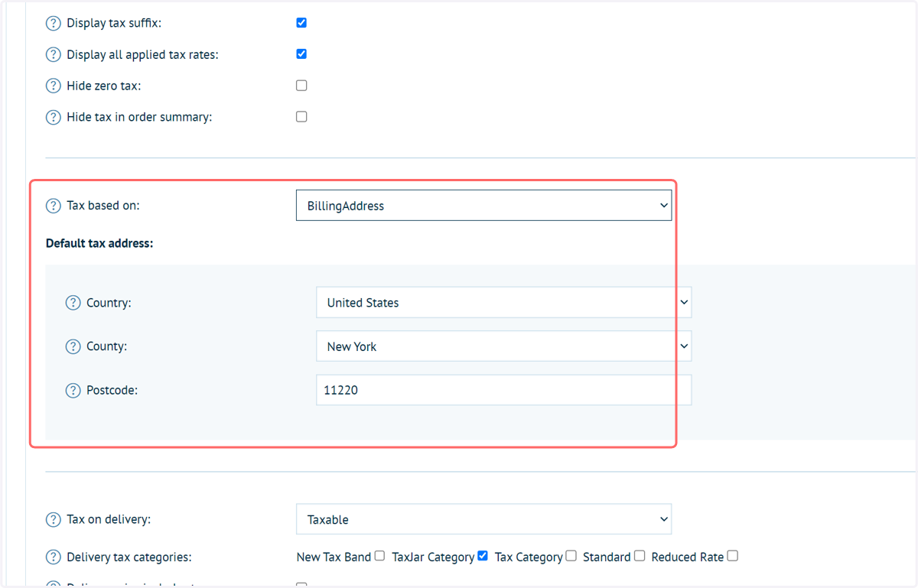Open help icon for Tax on delivery
The image size is (918, 588).
click(x=53, y=519)
